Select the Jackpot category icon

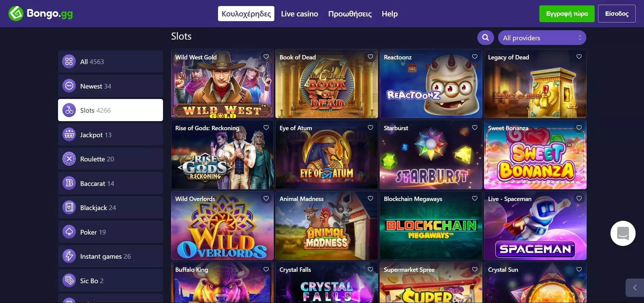click(x=69, y=135)
